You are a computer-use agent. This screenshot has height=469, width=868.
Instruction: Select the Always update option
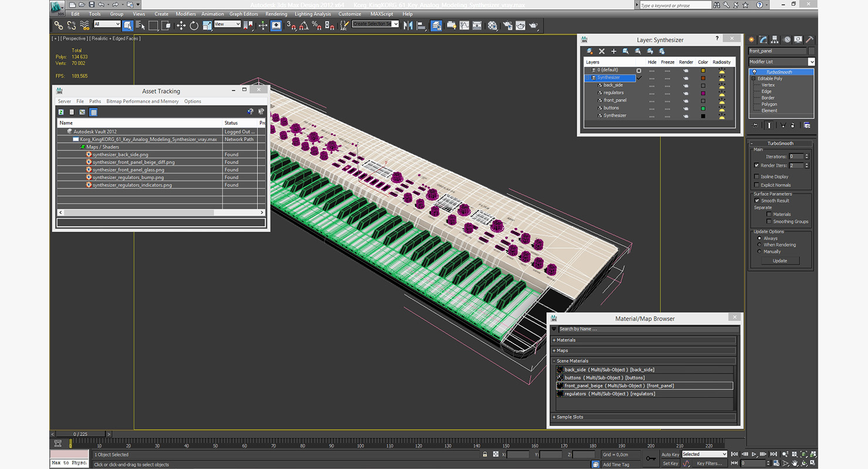pyautogui.click(x=759, y=239)
